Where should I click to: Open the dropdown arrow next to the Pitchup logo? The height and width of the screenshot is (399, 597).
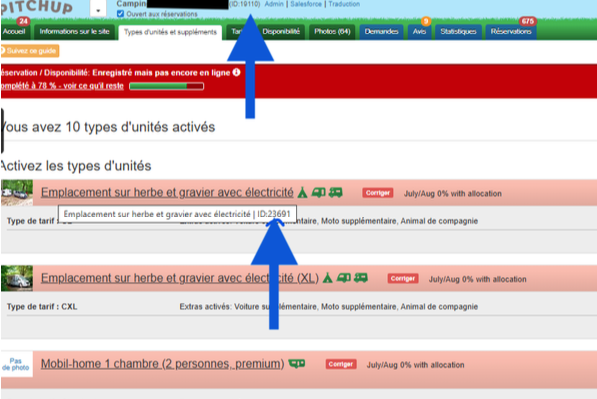pos(98,9)
